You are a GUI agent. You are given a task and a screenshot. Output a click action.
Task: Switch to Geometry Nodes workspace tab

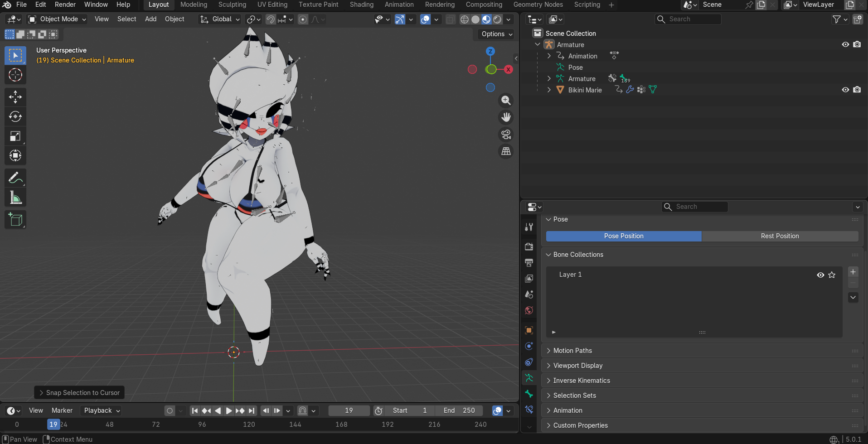point(538,5)
